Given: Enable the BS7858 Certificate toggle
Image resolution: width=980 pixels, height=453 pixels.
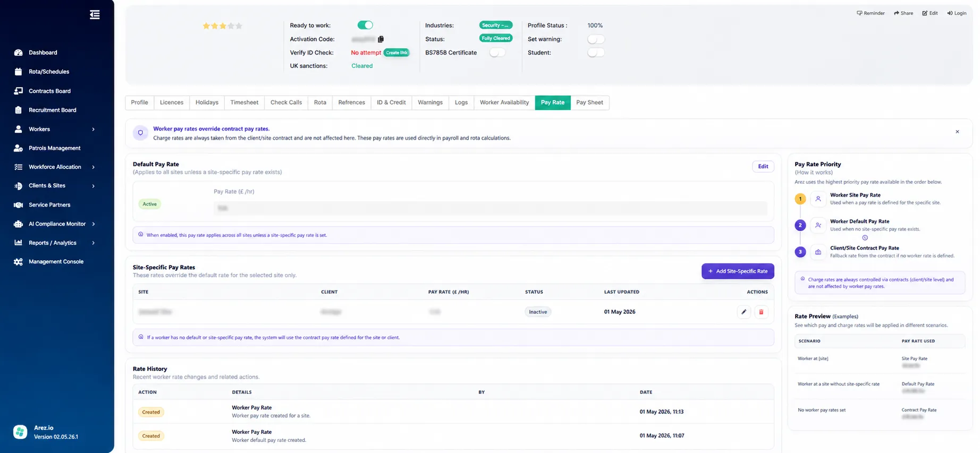Looking at the screenshot, I should click(x=497, y=53).
